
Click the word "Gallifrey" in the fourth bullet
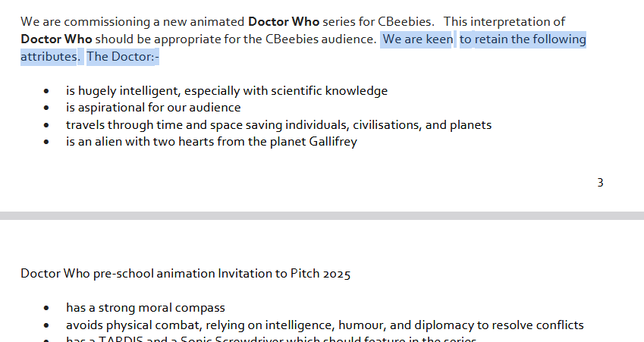click(x=333, y=142)
